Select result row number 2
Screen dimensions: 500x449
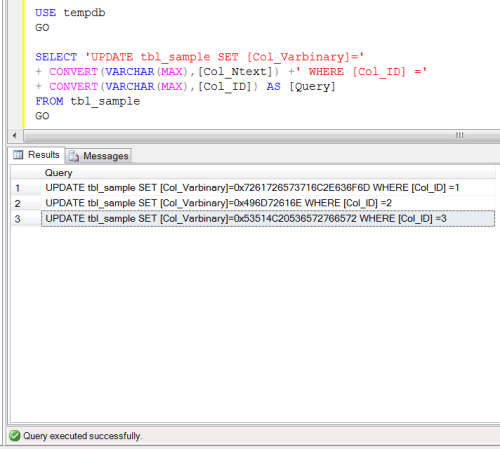(26, 203)
